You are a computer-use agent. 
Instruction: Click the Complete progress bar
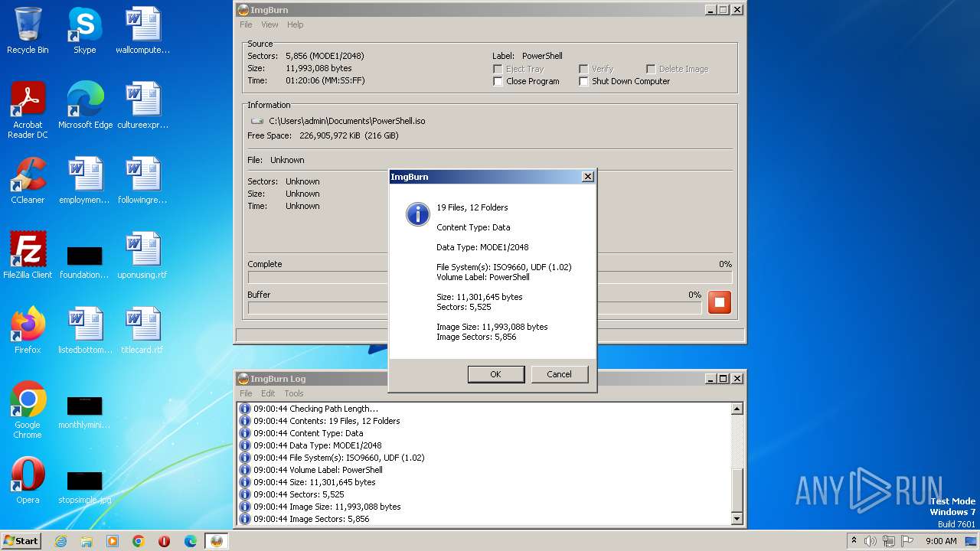coord(490,277)
